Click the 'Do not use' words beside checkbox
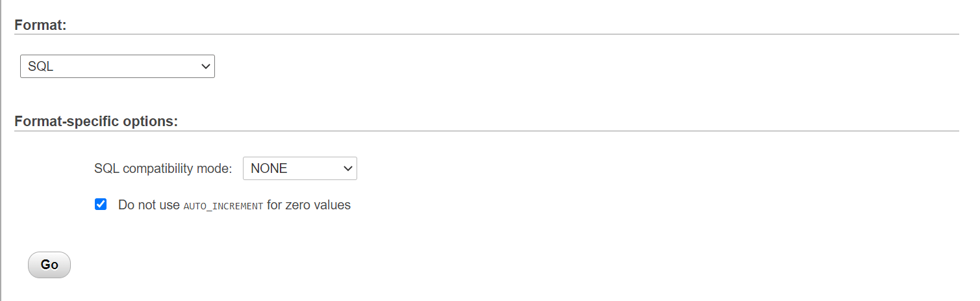 pos(149,205)
